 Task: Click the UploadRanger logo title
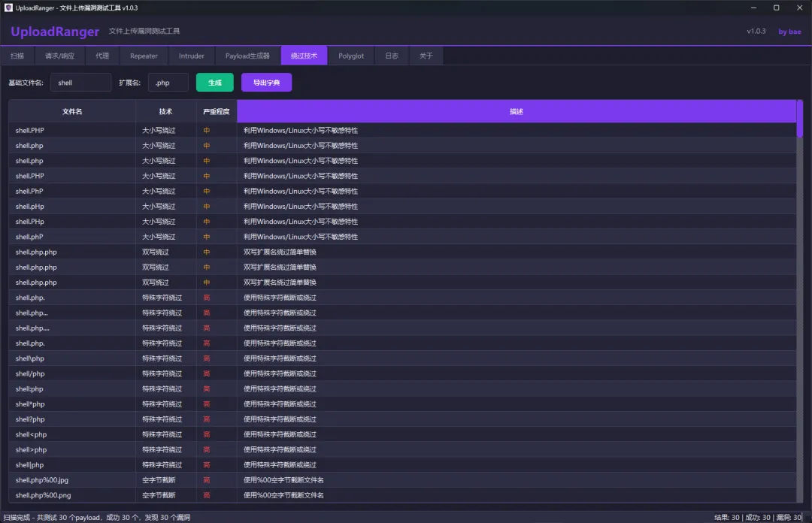(55, 32)
